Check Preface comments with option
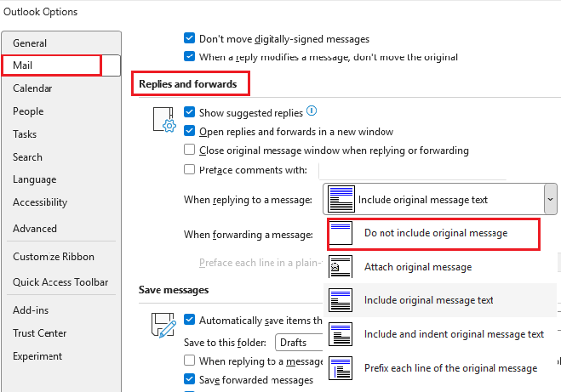 pos(189,169)
